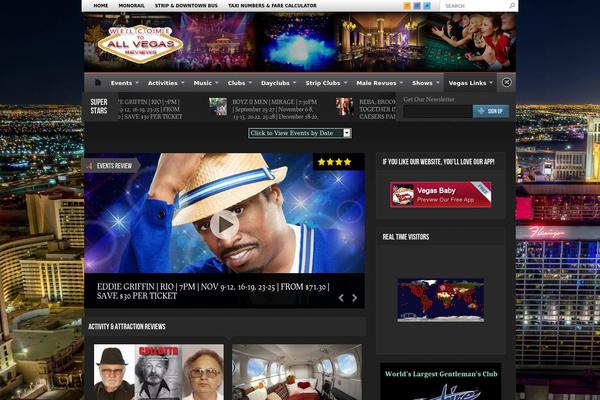Click the Events Review label icon
600x400 pixels.
90,166
